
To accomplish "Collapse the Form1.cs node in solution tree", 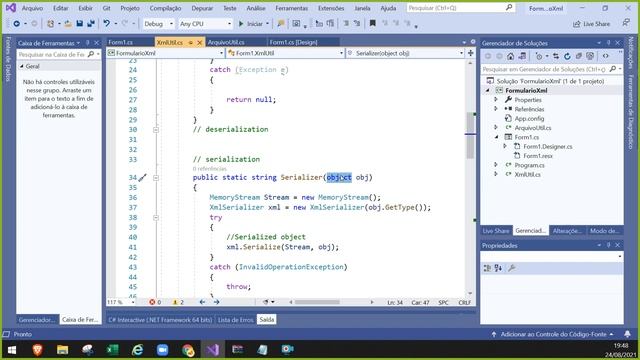I will click(x=496, y=137).
